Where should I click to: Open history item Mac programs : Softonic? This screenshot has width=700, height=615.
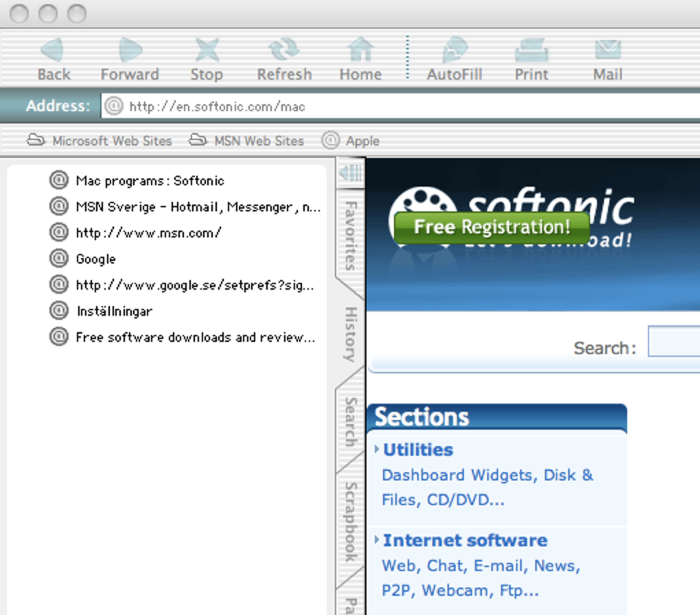[x=150, y=181]
